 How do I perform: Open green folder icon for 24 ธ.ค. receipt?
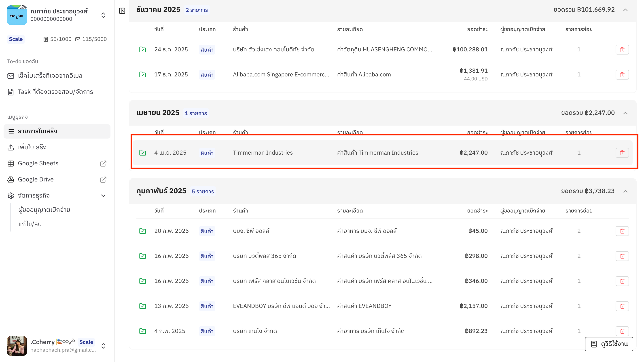click(x=142, y=49)
